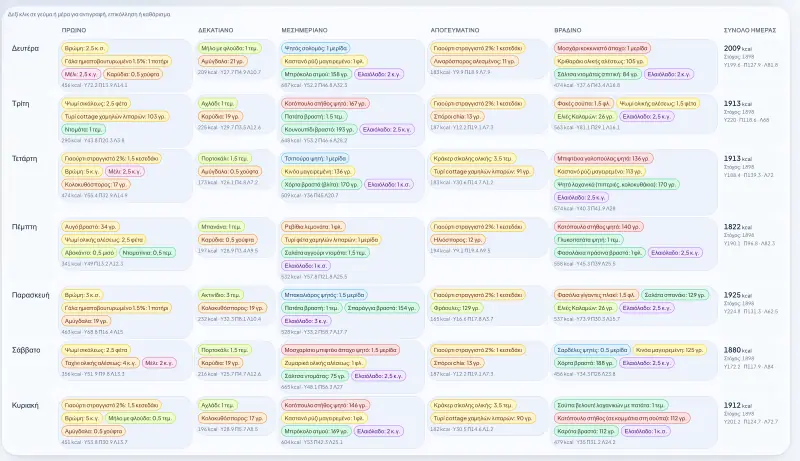Select the Σπαράγγια βραστά 154 γρ. chip
This screenshot has height=461, width=800.
tap(382, 308)
